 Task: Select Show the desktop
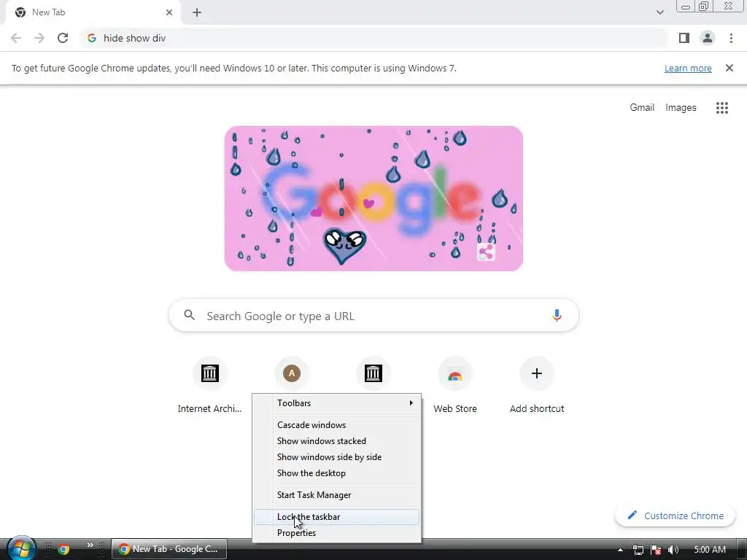(337, 473)
